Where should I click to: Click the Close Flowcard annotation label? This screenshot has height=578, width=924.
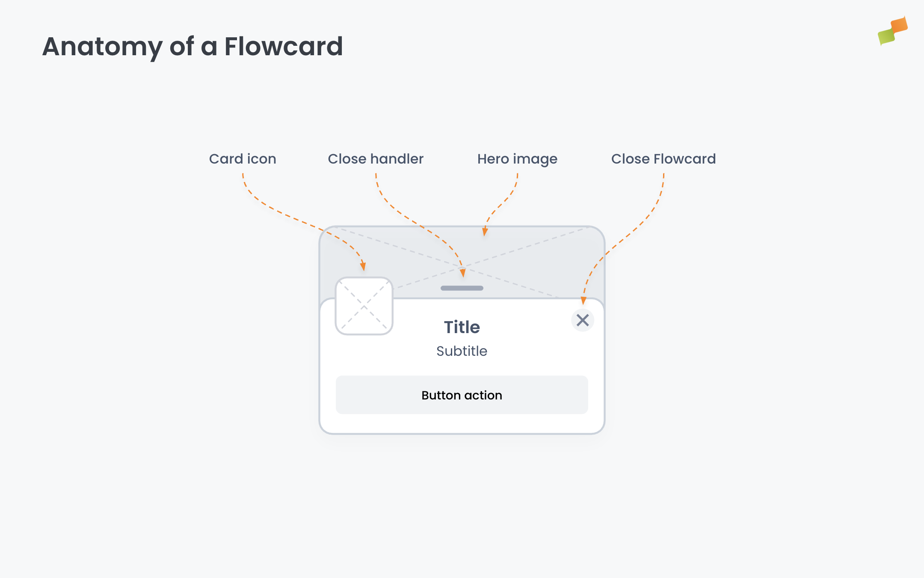[663, 159]
